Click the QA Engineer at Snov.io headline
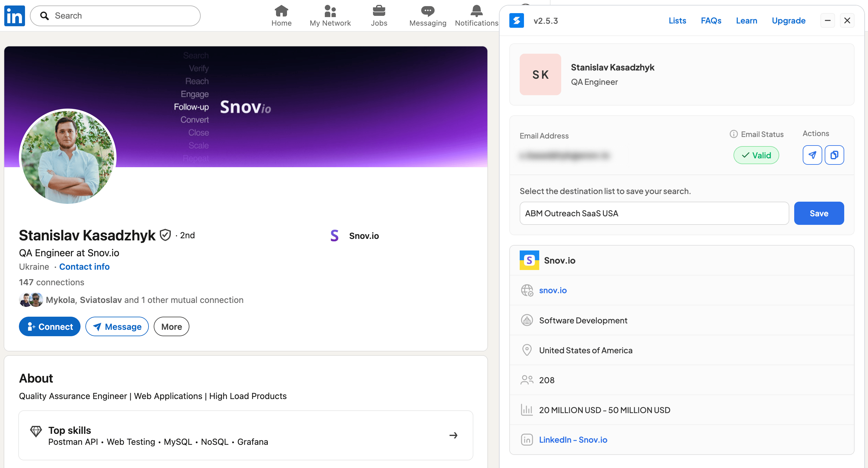 coord(69,253)
